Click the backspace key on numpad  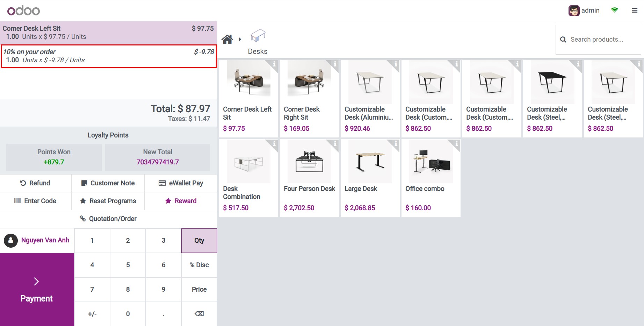(x=199, y=314)
